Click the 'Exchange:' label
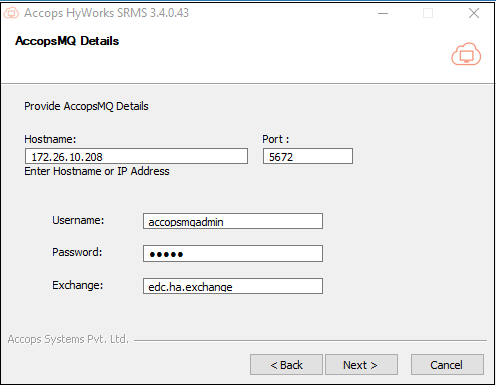Image resolution: width=496 pixels, height=385 pixels. (78, 285)
